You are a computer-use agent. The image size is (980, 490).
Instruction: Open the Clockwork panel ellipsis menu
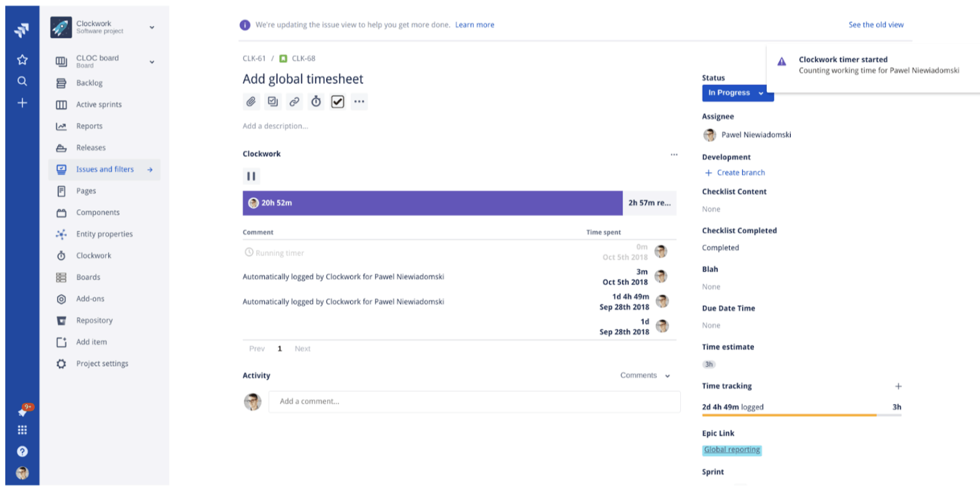[x=674, y=155]
